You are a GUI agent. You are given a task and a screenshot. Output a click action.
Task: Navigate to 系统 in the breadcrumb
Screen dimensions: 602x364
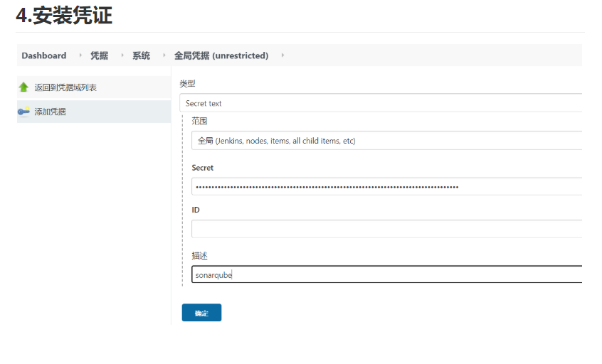[141, 55]
